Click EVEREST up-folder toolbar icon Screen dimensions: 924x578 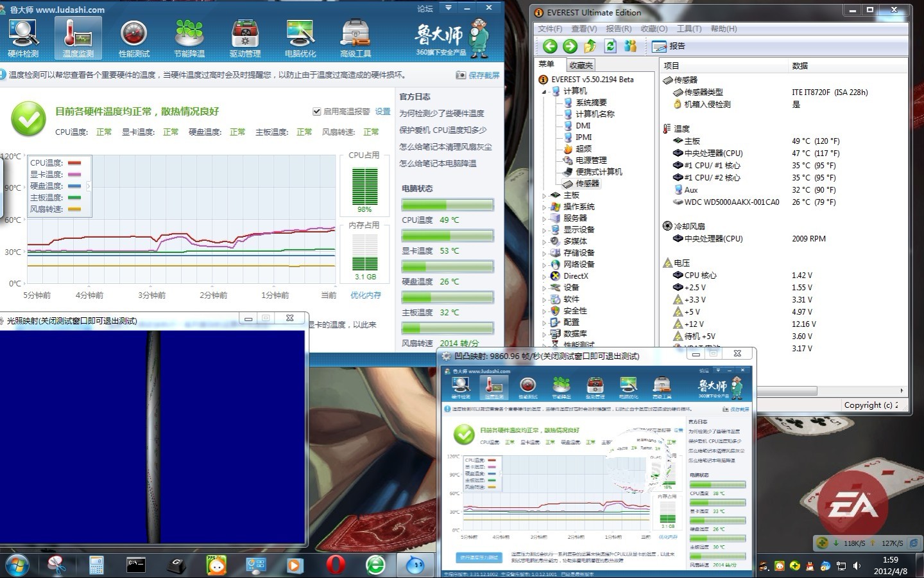coord(590,46)
